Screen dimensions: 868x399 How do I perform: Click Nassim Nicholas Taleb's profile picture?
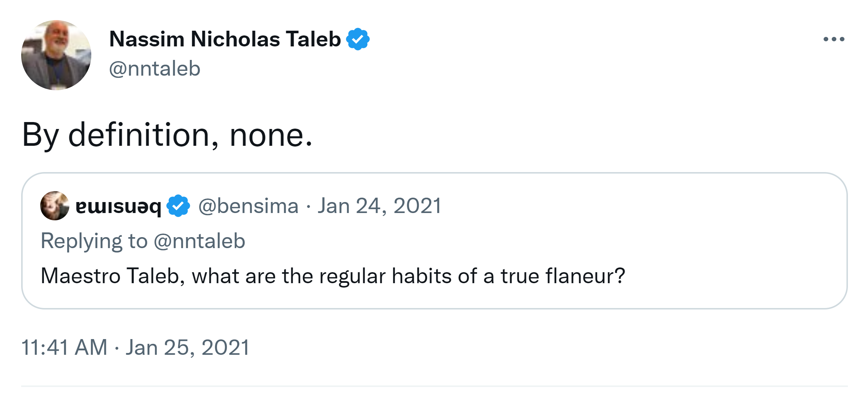(x=56, y=55)
